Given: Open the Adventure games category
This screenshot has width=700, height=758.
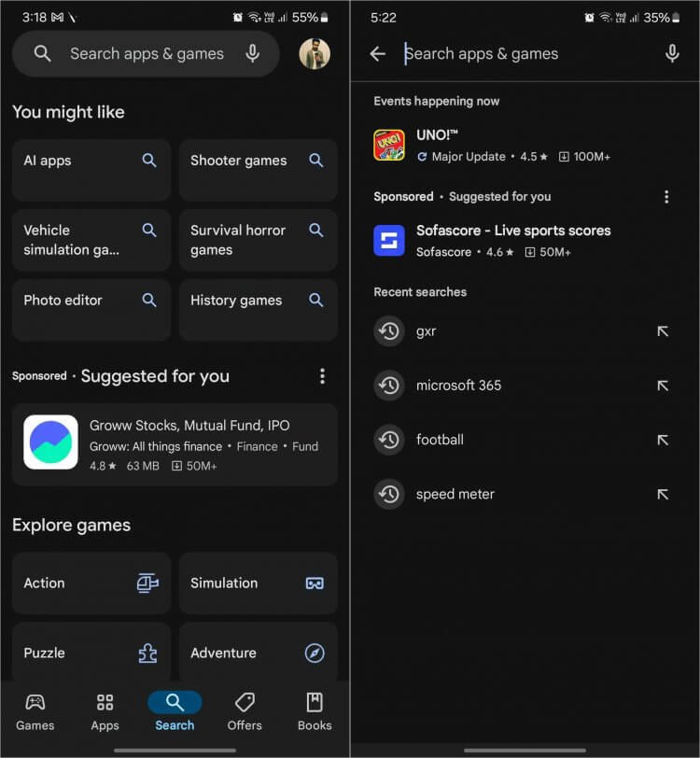Looking at the screenshot, I should [259, 653].
